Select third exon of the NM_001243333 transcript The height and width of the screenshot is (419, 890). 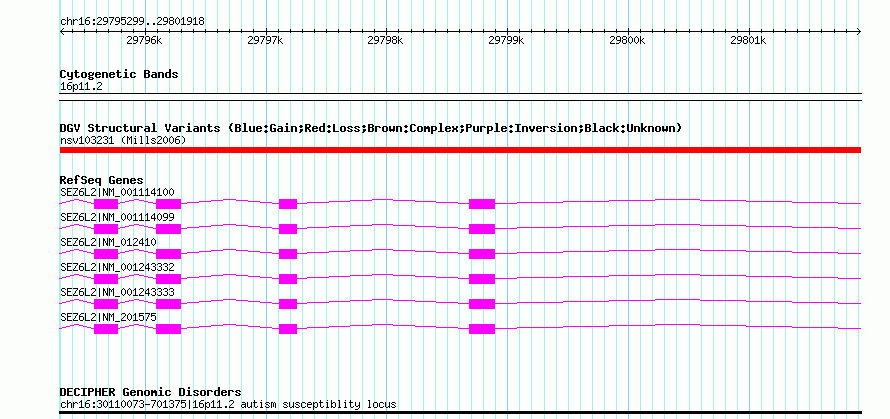(x=288, y=304)
